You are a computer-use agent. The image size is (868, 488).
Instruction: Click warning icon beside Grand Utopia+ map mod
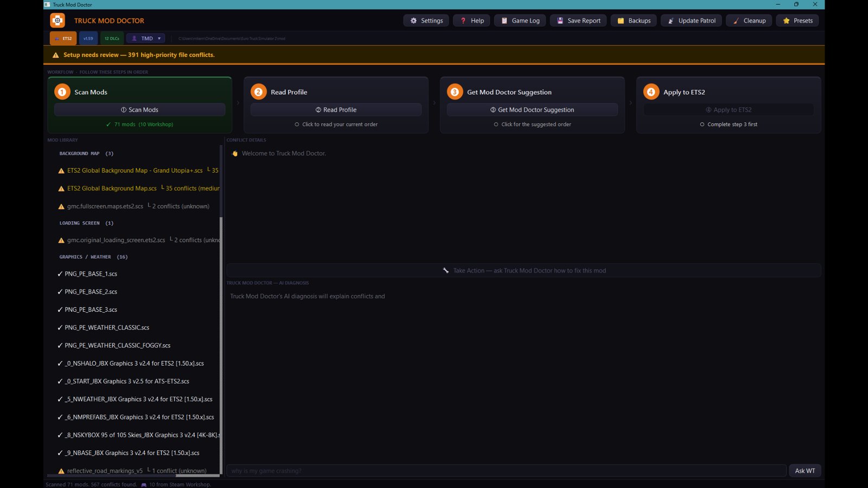[61, 171]
